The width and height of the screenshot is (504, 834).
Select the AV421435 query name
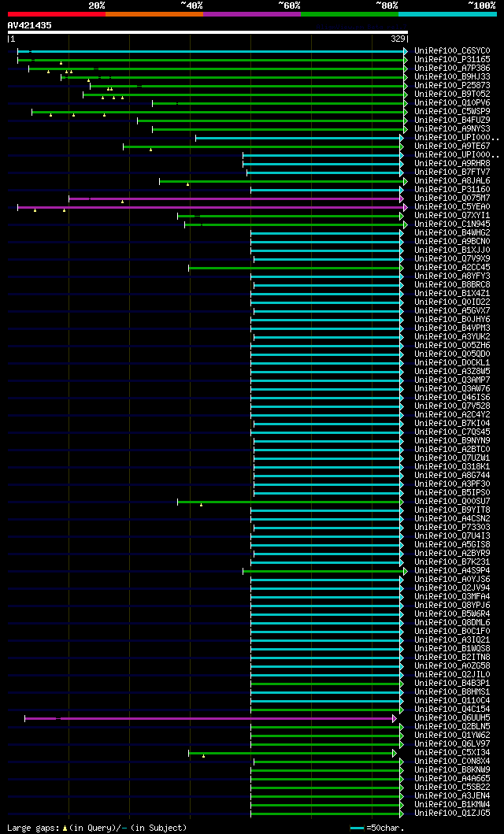tap(29, 25)
